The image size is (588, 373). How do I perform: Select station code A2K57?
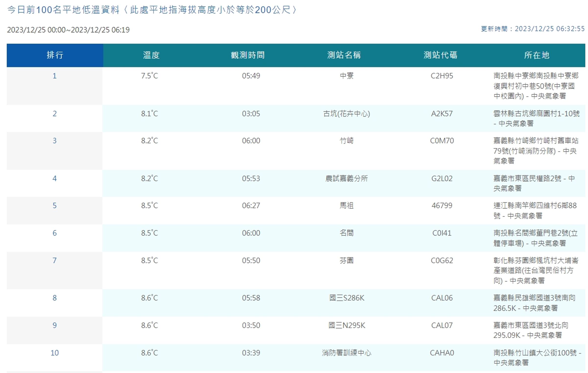coord(442,114)
